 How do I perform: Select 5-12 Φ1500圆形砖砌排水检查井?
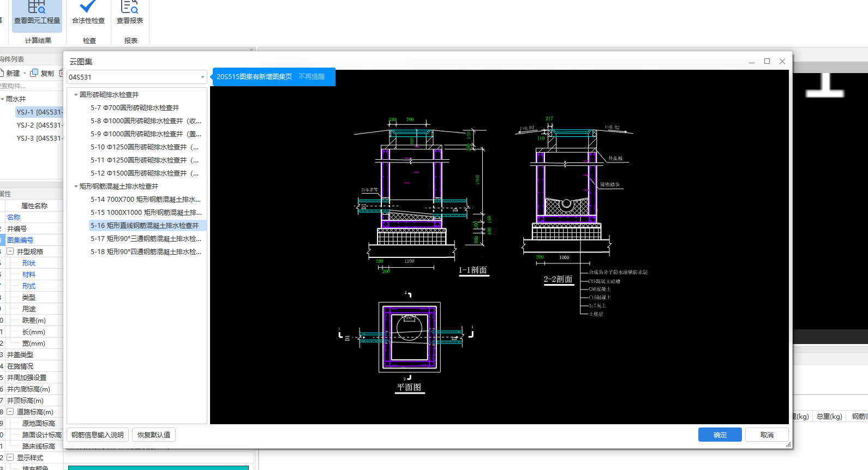click(145, 173)
